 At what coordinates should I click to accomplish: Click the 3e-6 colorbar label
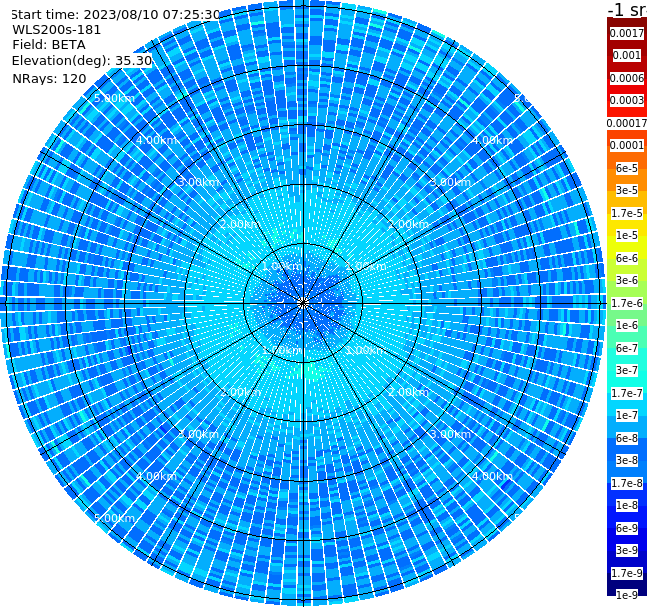pyautogui.click(x=627, y=280)
